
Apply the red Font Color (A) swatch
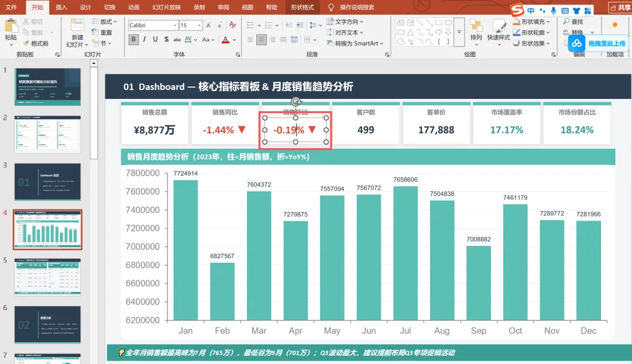coord(226,40)
